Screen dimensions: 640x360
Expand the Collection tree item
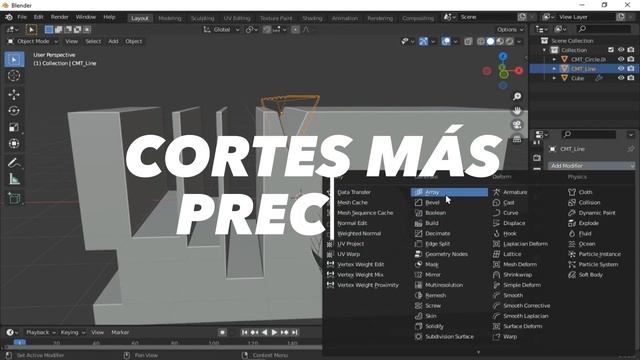[544, 50]
